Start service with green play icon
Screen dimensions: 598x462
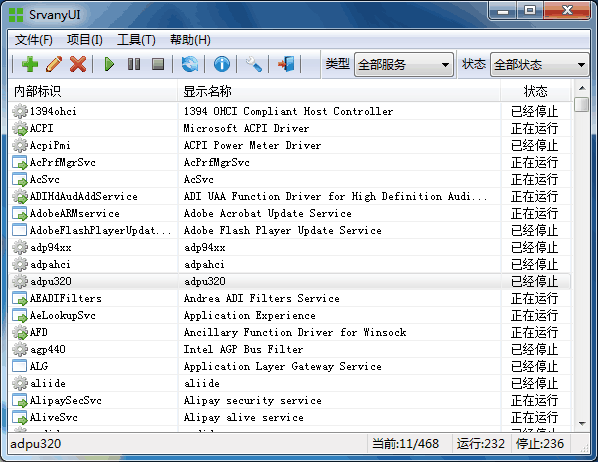point(109,64)
